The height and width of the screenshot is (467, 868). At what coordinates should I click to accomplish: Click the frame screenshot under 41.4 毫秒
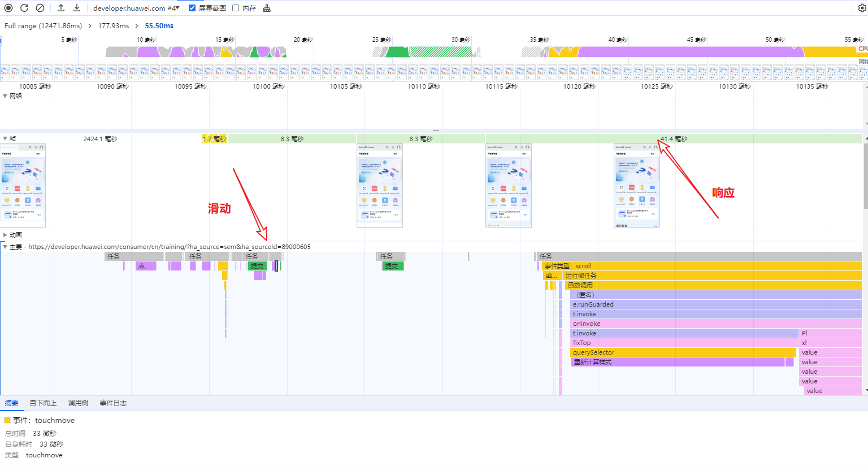coord(636,185)
